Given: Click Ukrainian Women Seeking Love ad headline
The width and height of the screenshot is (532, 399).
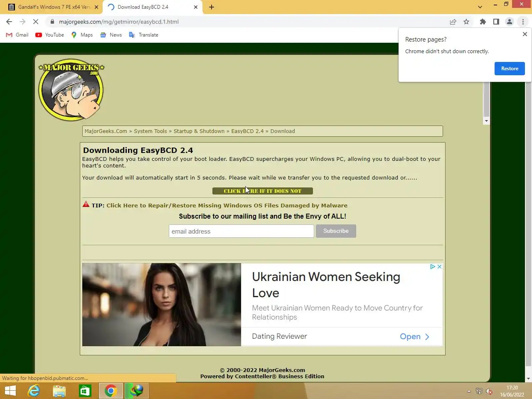Looking at the screenshot, I should click(x=326, y=285).
